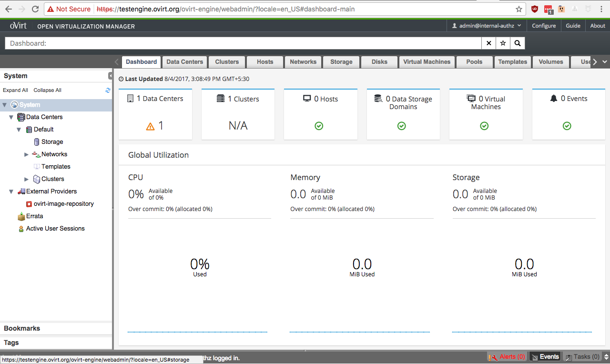Click the External Providers truck icon
This screenshot has width=610, height=364.
[21, 191]
